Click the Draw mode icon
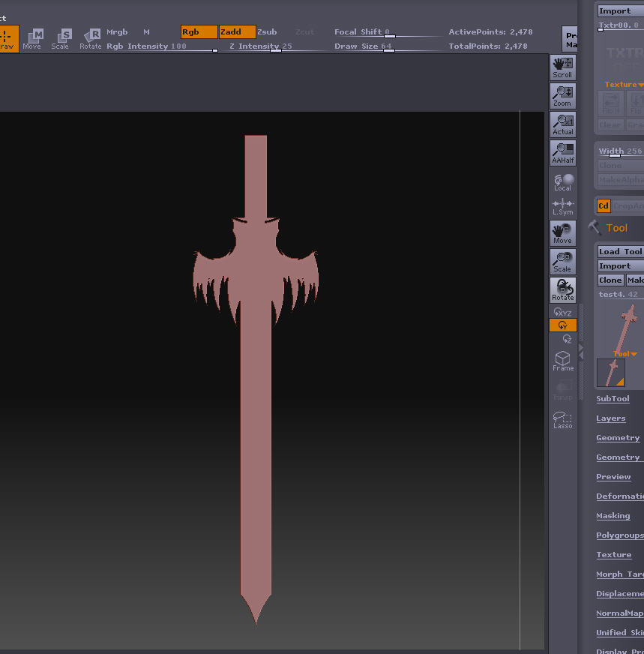The width and height of the screenshot is (644, 654). tap(7, 38)
